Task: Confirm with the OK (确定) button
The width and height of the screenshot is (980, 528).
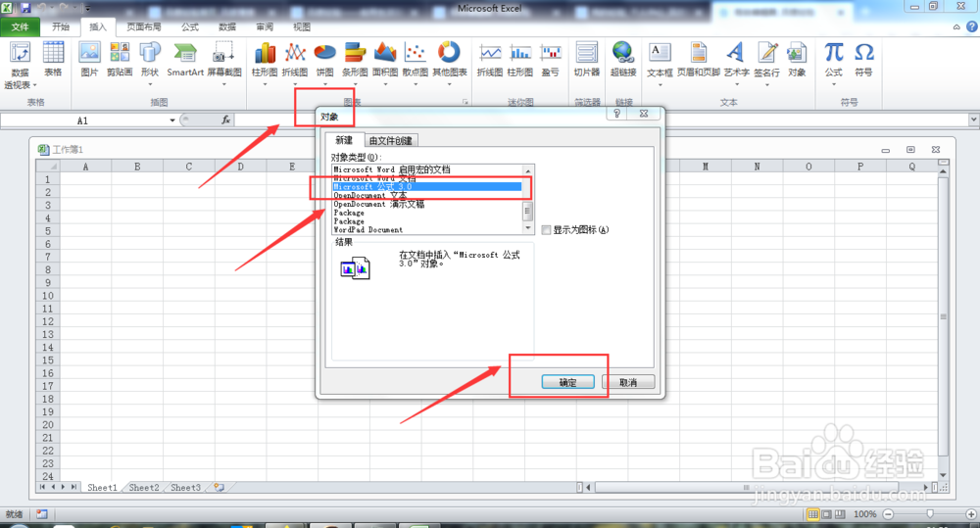Action: pyautogui.click(x=568, y=382)
